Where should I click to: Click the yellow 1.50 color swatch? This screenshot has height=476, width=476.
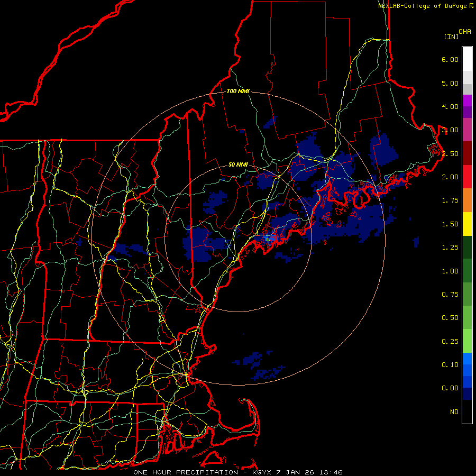(467, 224)
